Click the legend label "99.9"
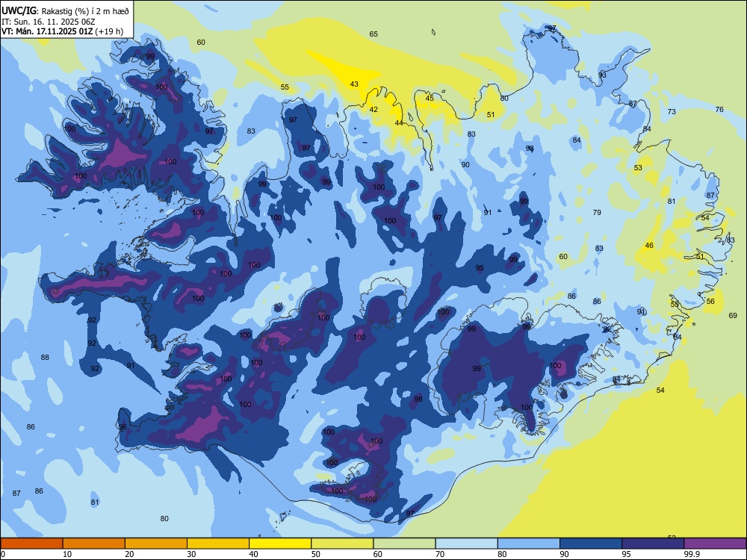 (692, 554)
